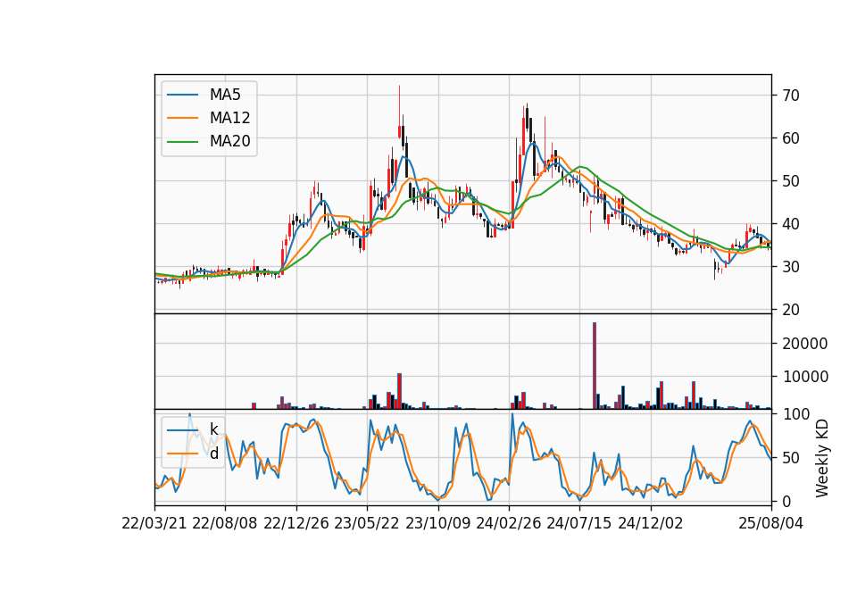Click the tallest volume bar in volume panel
Viewport: 857px width, 616px height.
[595, 366]
